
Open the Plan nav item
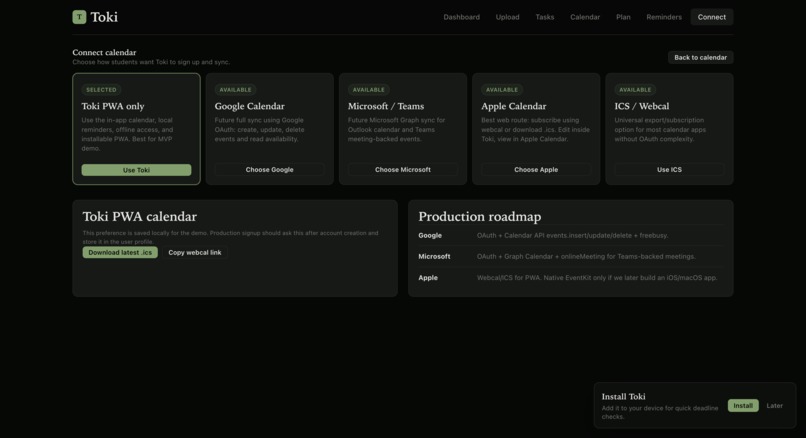point(623,17)
